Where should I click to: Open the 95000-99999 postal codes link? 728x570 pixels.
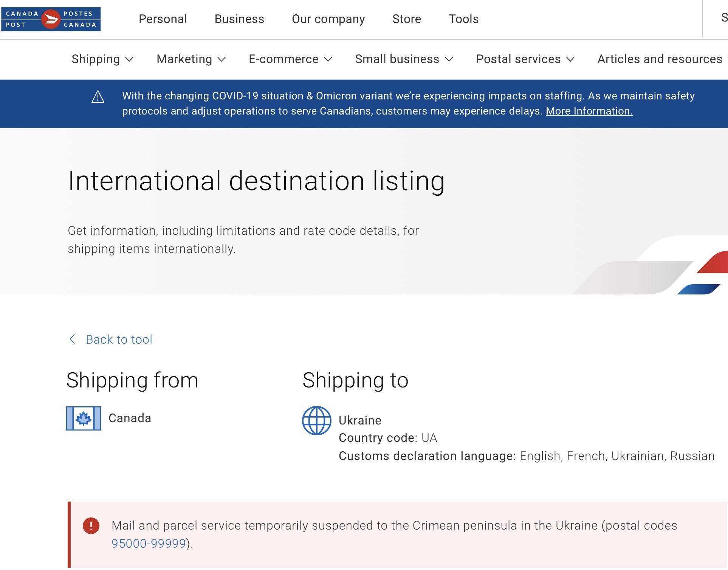point(149,544)
